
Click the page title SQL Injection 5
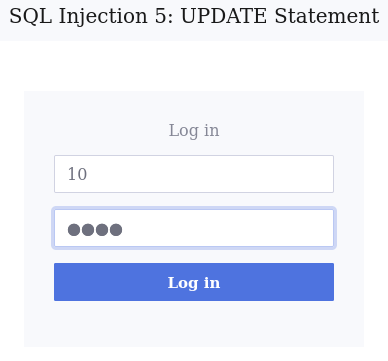point(88,16)
